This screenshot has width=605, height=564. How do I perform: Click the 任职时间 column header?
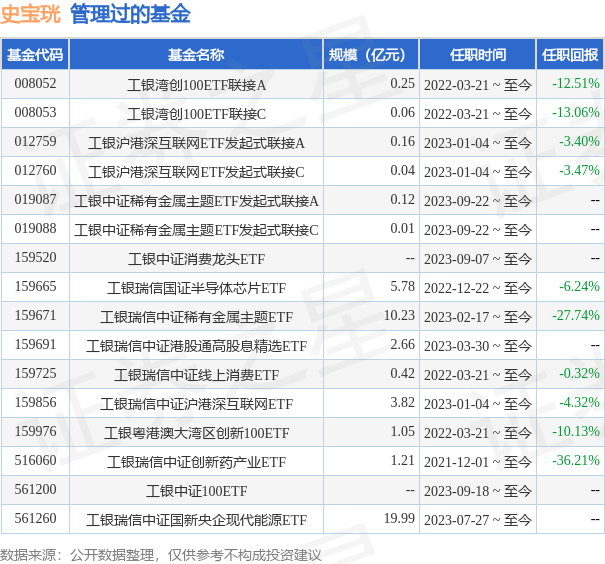[478, 54]
